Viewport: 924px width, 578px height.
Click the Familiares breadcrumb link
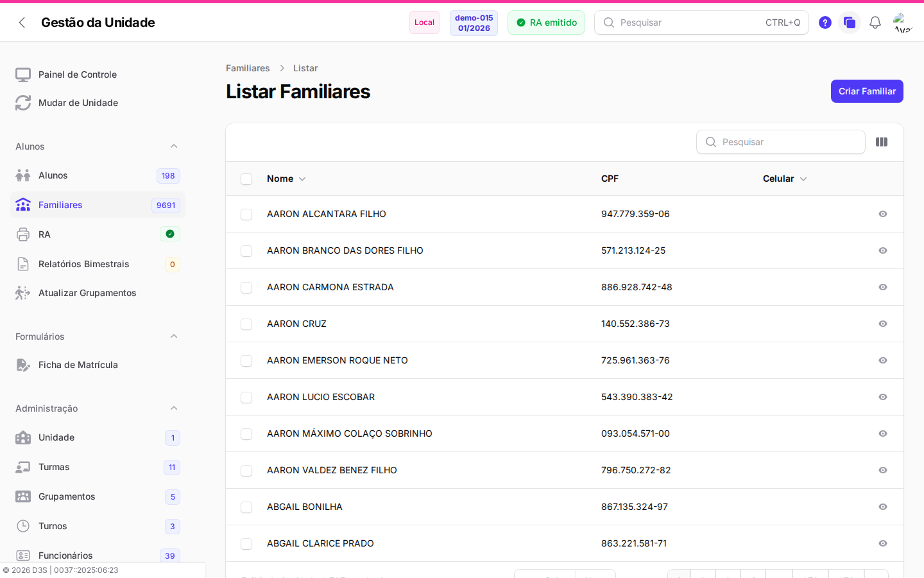pyautogui.click(x=248, y=68)
